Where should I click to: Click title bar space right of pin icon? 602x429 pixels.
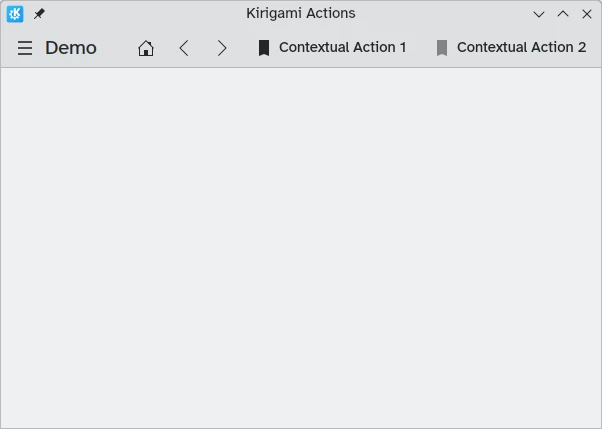pyautogui.click(x=144, y=14)
